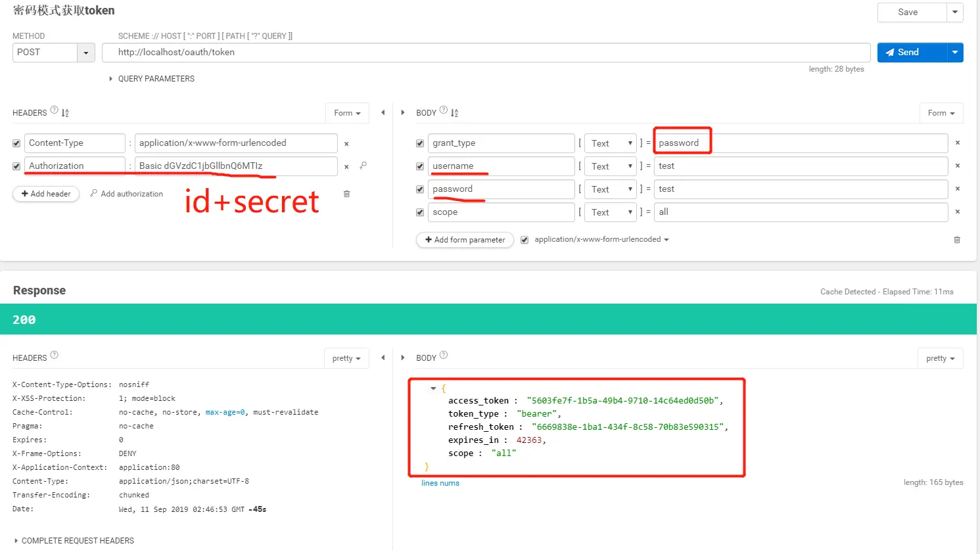Open response body pretty dropdown

[x=941, y=358]
